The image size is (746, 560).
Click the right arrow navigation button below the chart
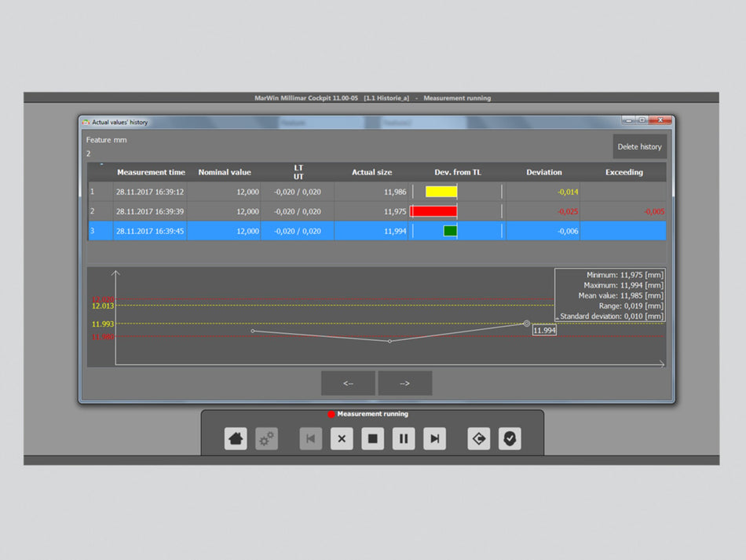click(x=405, y=382)
